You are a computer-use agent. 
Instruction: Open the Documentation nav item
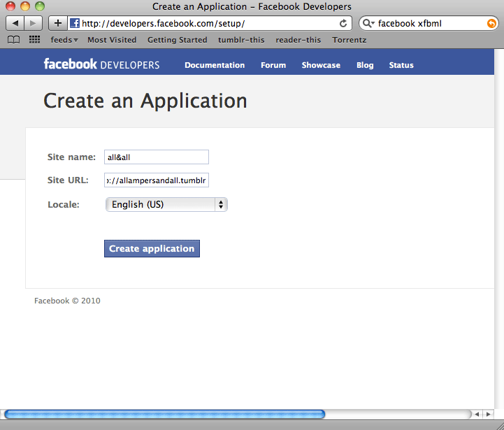pyautogui.click(x=215, y=65)
